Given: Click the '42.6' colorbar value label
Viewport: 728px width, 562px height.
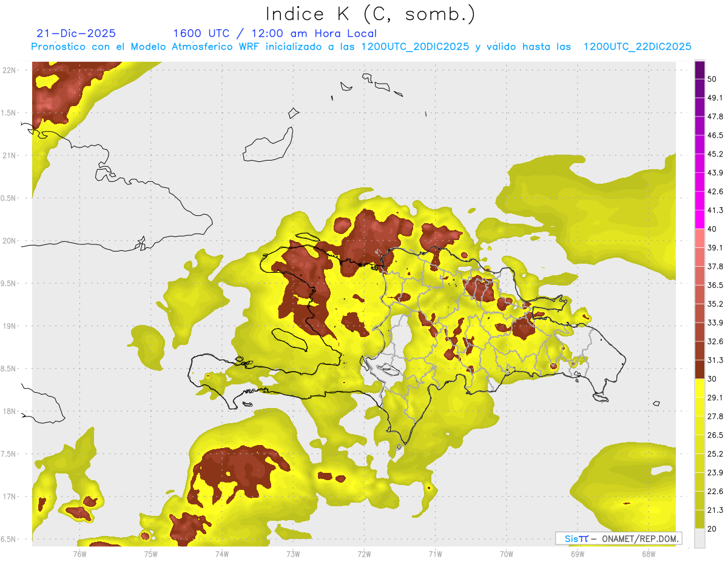Looking at the screenshot, I should [715, 192].
